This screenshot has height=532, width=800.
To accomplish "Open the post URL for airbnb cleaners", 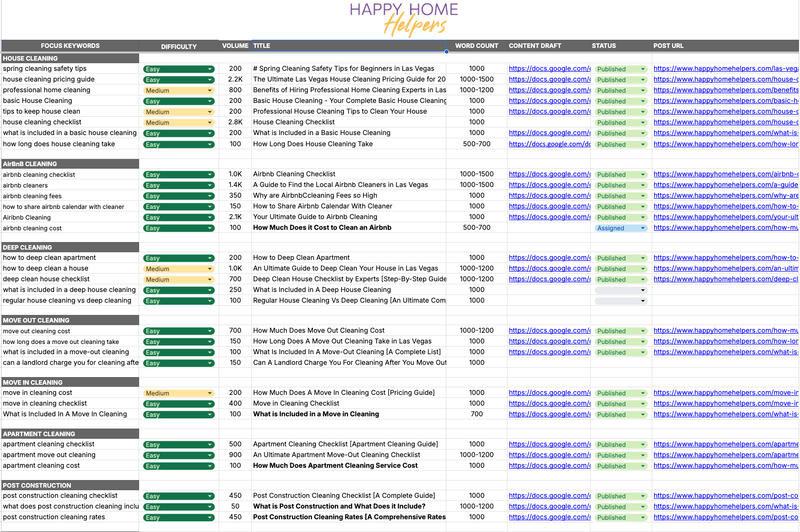I will pos(725,185).
